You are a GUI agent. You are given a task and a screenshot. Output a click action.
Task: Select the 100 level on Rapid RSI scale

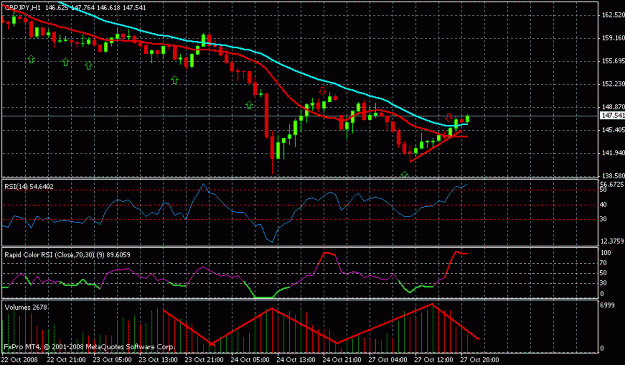coord(606,253)
